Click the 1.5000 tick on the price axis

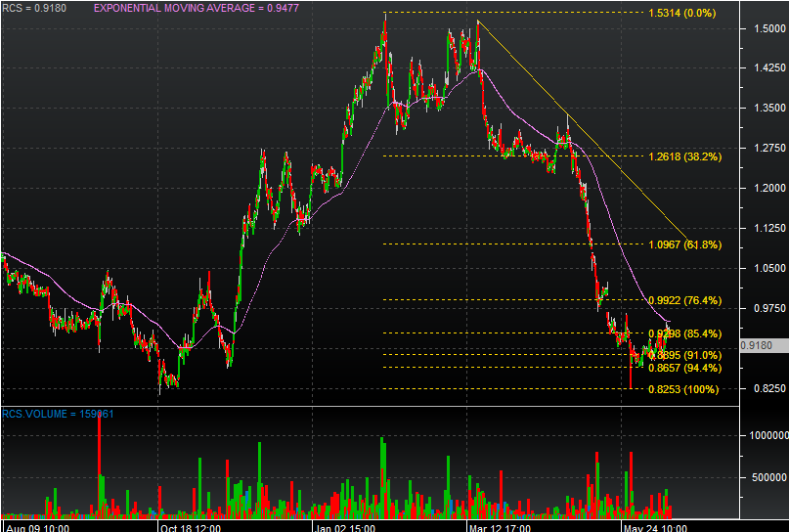pyautogui.click(x=767, y=29)
